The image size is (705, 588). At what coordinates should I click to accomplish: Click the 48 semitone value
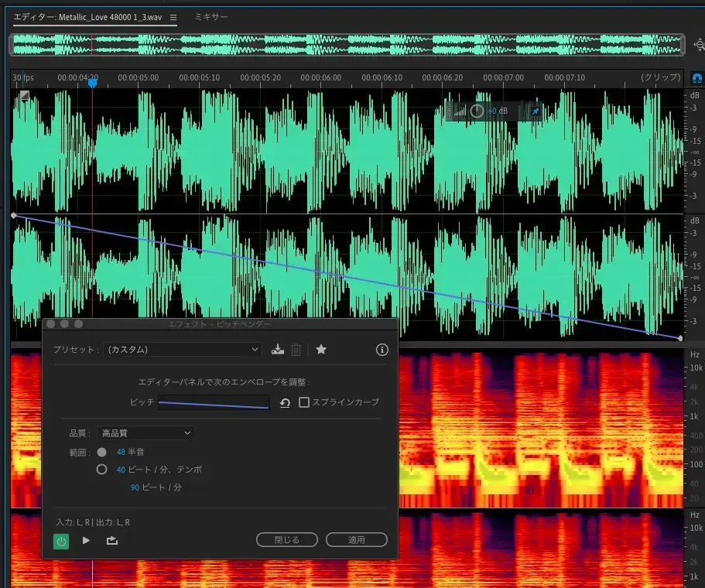pyautogui.click(x=121, y=453)
